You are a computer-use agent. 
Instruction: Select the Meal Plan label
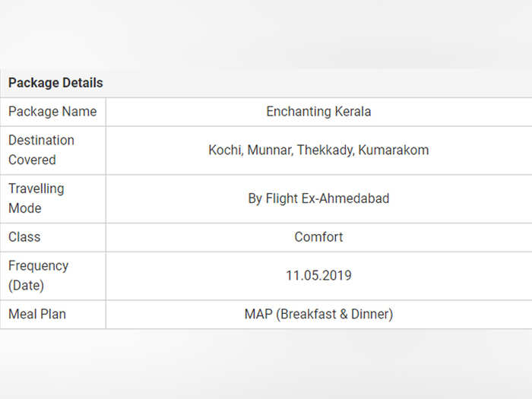pos(37,314)
